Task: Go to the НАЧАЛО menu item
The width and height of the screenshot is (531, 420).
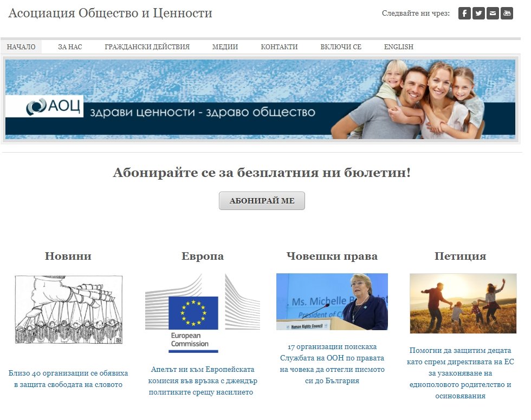Action: pyautogui.click(x=21, y=47)
